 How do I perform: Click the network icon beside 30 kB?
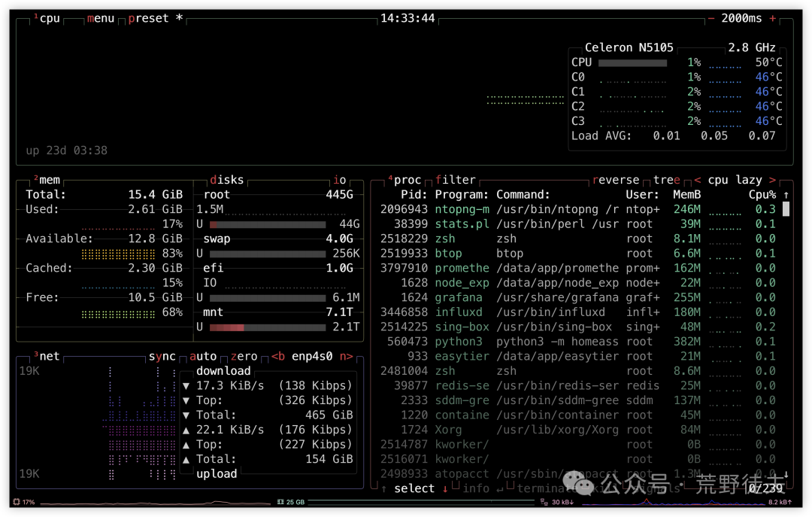tap(544, 502)
